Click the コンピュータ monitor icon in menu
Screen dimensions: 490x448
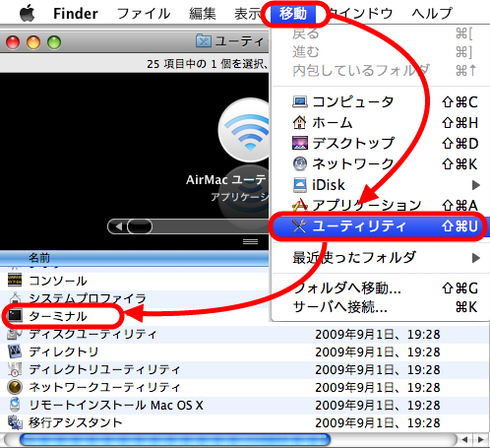coord(300,102)
